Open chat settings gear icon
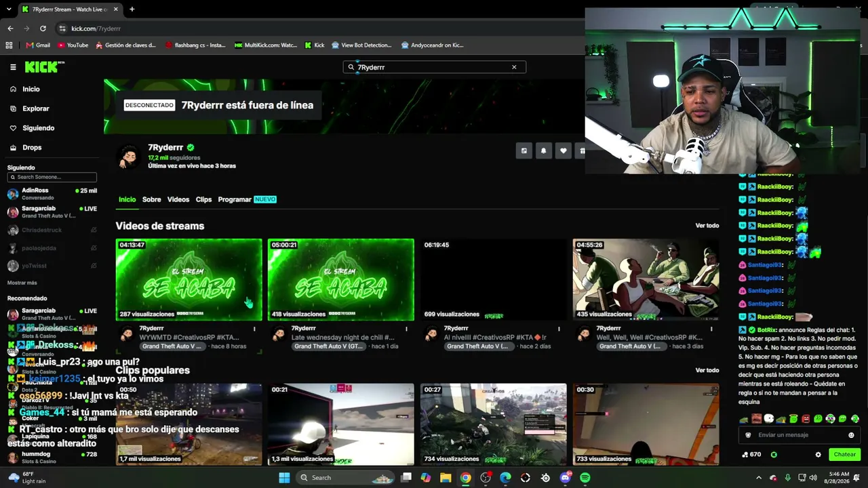This screenshot has height=488, width=868. point(818,455)
